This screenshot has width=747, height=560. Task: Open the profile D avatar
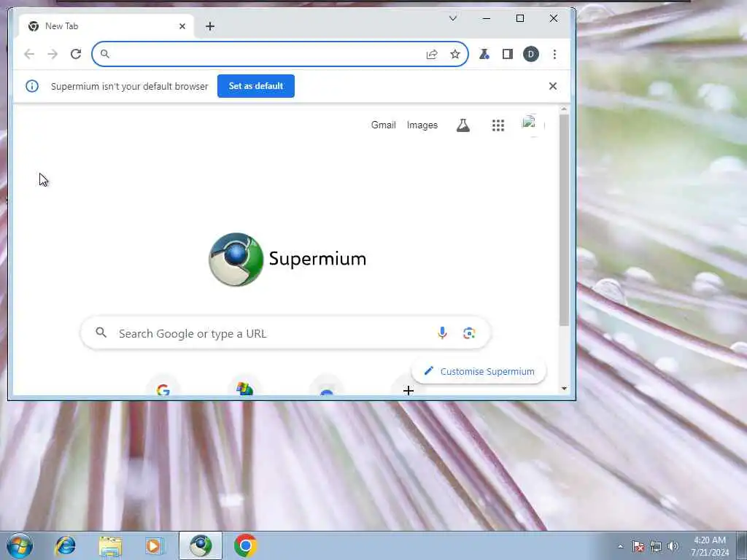click(x=531, y=54)
